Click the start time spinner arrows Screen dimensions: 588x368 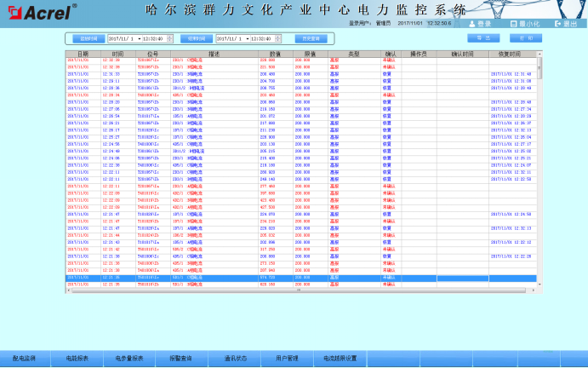(x=170, y=38)
